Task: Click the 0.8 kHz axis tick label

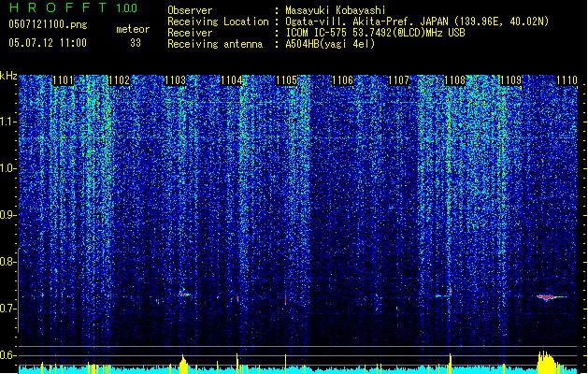Action: click(x=8, y=262)
